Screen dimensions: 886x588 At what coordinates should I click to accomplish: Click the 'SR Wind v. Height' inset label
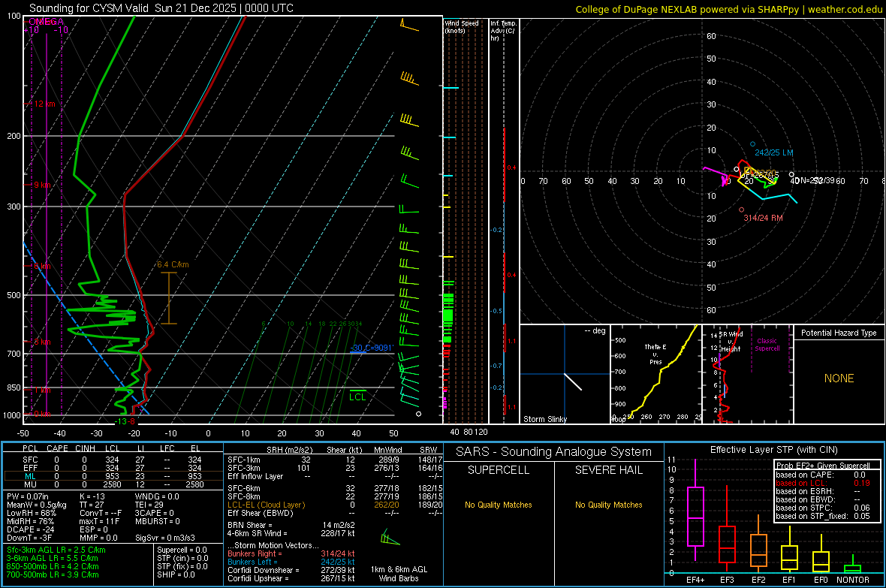click(x=731, y=342)
